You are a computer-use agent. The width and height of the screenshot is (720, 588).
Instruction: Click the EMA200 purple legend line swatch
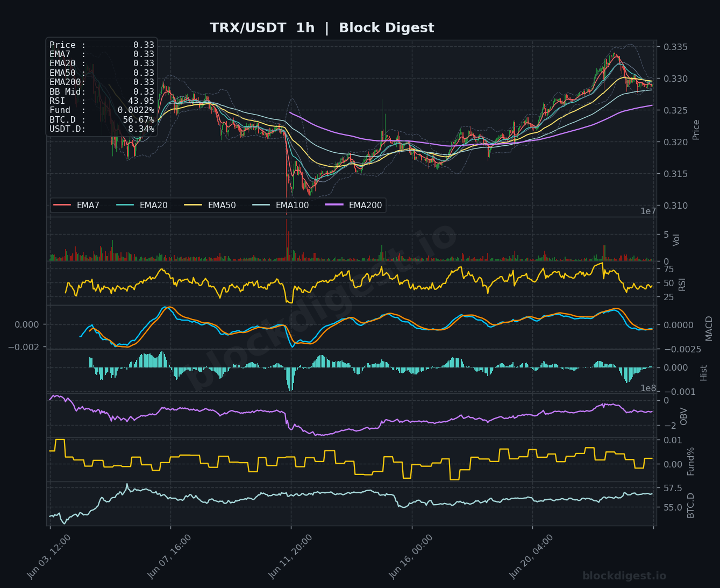pos(334,205)
